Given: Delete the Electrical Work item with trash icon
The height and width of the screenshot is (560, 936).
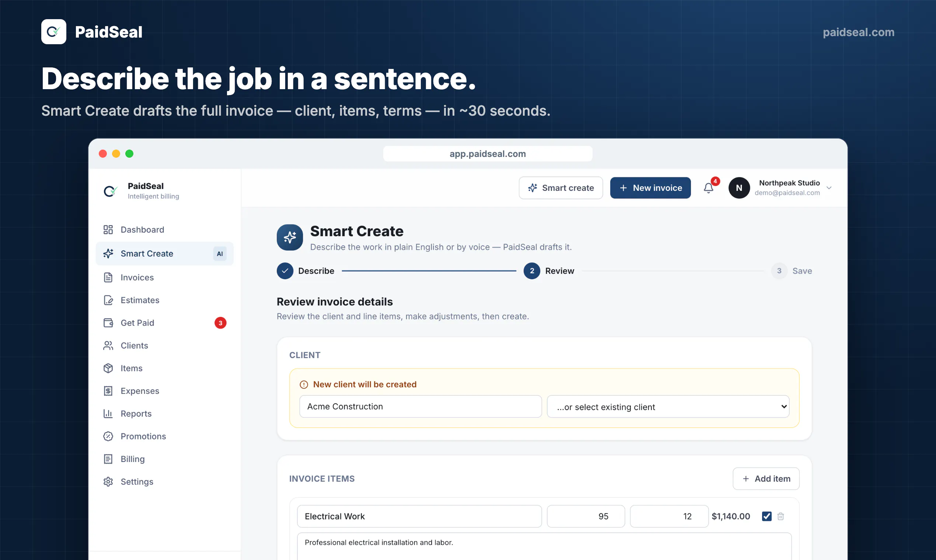Looking at the screenshot, I should pyautogui.click(x=780, y=516).
